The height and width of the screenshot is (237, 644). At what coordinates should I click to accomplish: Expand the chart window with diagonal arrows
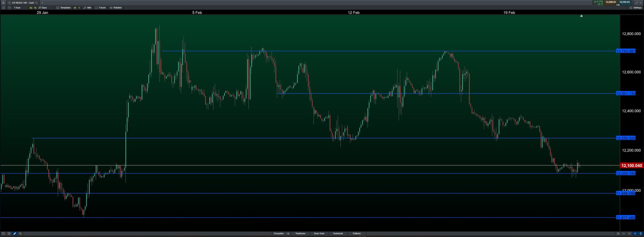[x=637, y=3]
